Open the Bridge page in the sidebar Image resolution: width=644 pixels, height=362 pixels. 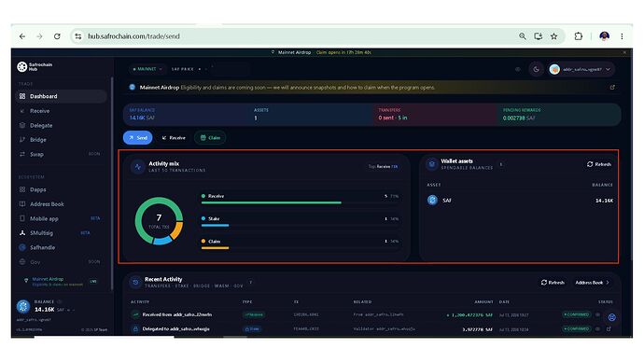tap(37, 140)
